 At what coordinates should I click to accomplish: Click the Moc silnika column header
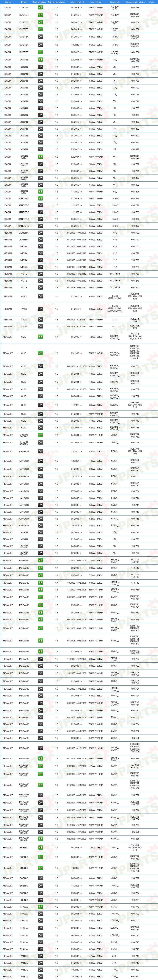click(x=96, y=2)
